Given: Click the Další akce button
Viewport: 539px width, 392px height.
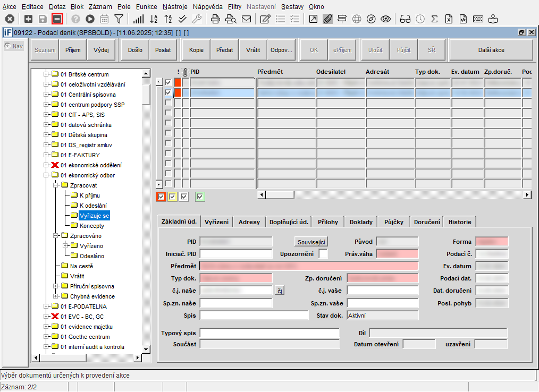Looking at the screenshot, I should click(491, 50).
